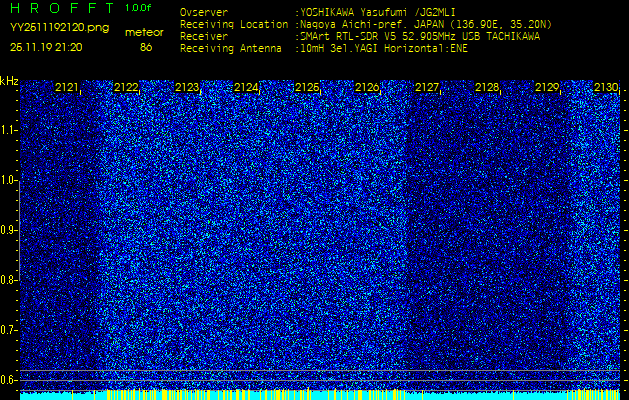Click the 2121 time marker

coord(67,87)
